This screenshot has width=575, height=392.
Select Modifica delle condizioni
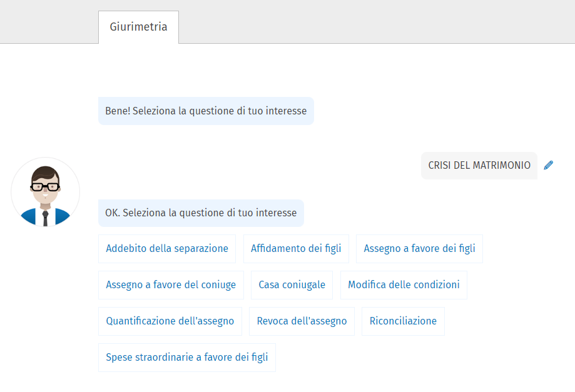click(404, 285)
